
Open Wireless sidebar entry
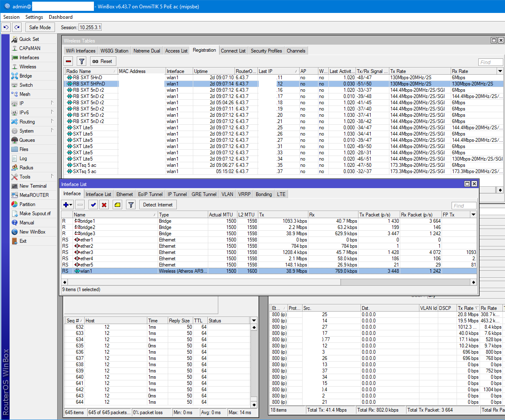coord(28,67)
